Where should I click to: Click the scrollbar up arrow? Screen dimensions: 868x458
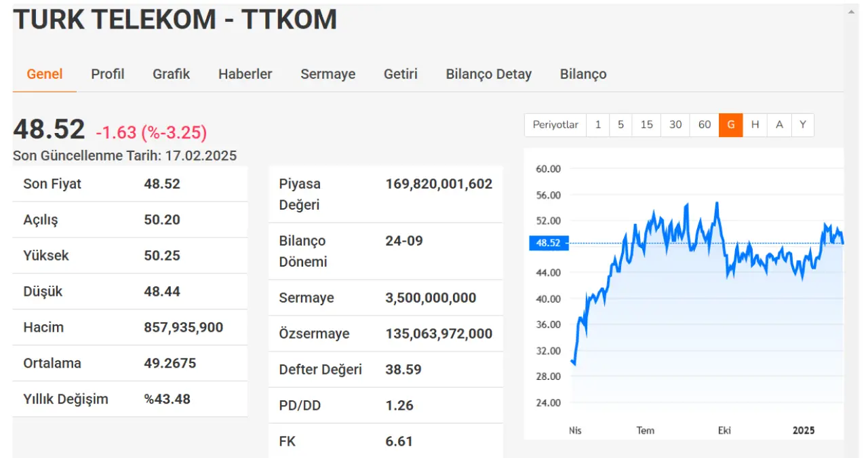pos(852,12)
